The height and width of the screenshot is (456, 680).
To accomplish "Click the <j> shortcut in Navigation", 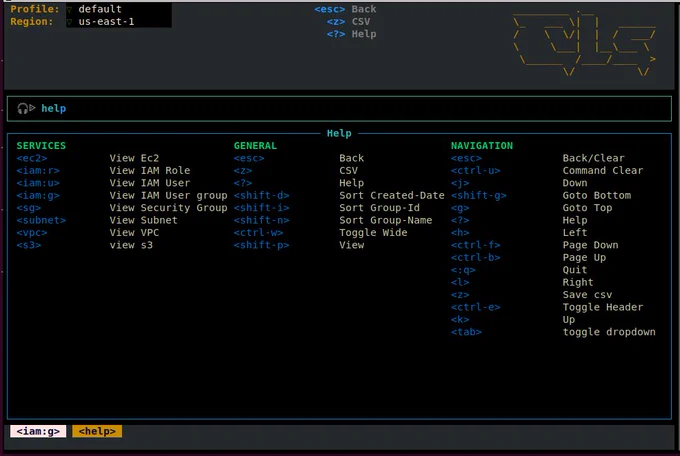I will point(460,183).
